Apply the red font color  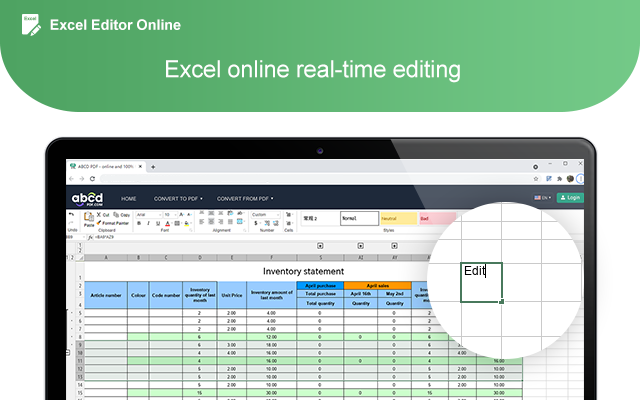click(x=167, y=223)
